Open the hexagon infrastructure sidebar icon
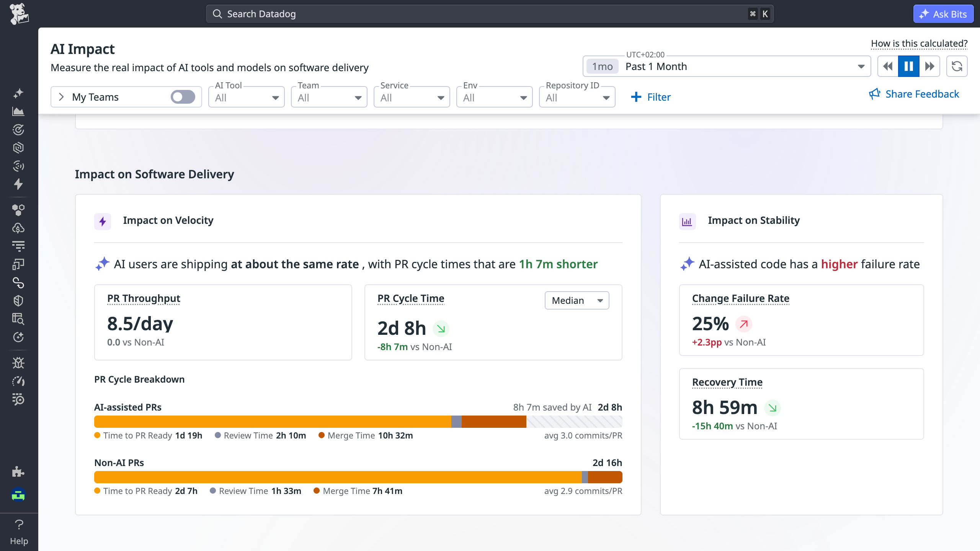980x551 pixels. point(18,148)
